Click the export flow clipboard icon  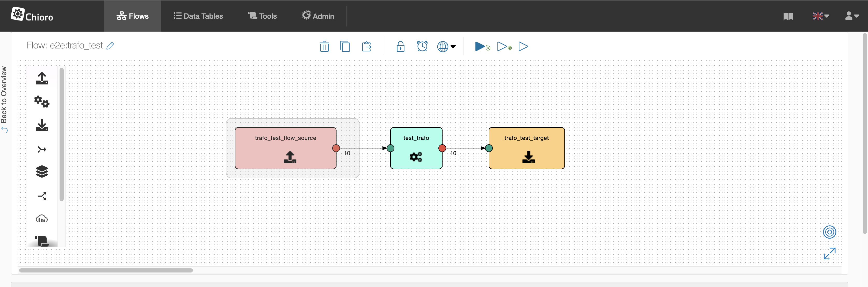[367, 46]
